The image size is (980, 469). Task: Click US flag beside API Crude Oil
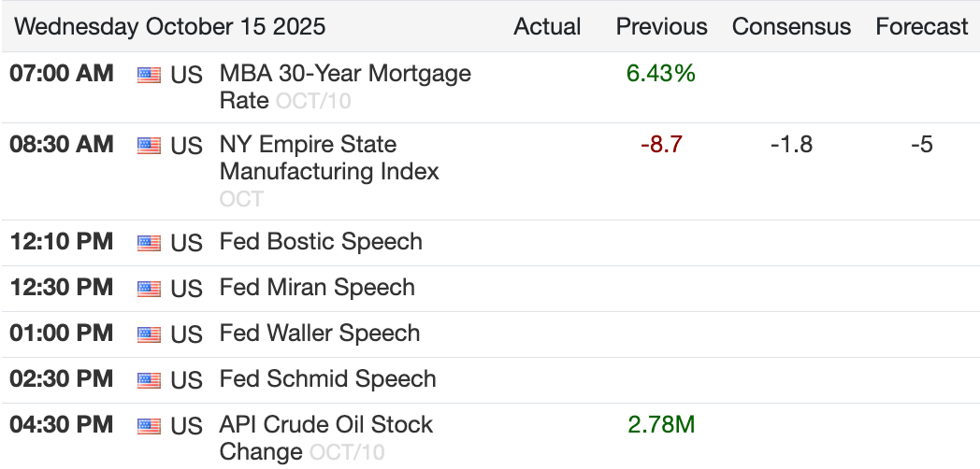click(149, 426)
